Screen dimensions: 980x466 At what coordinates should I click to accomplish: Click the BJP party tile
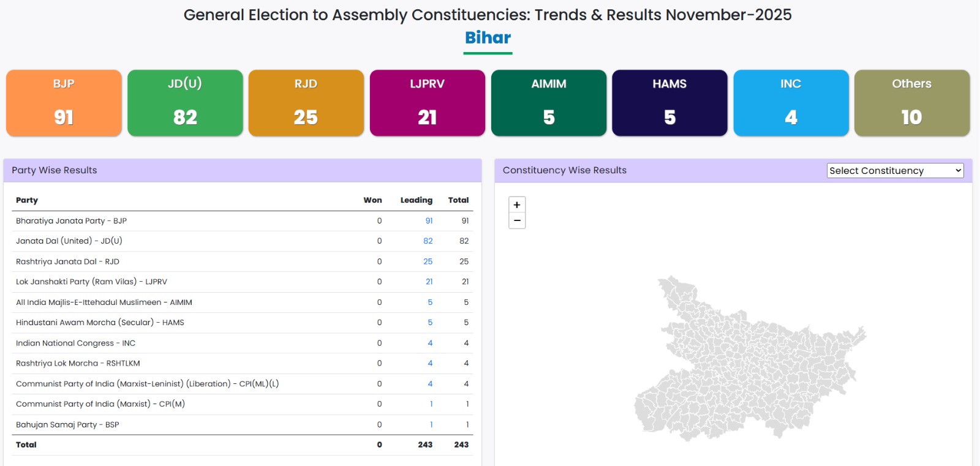pos(64,103)
